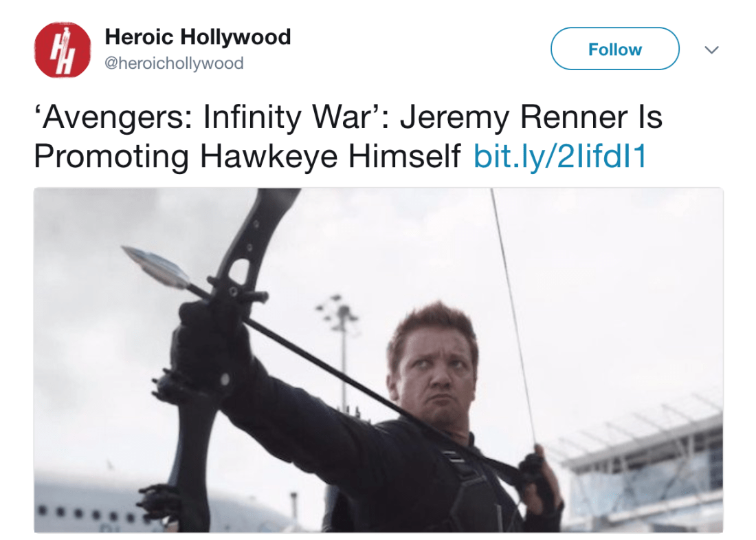
Task: Open the media preview below the tweet text
Action: point(378,360)
